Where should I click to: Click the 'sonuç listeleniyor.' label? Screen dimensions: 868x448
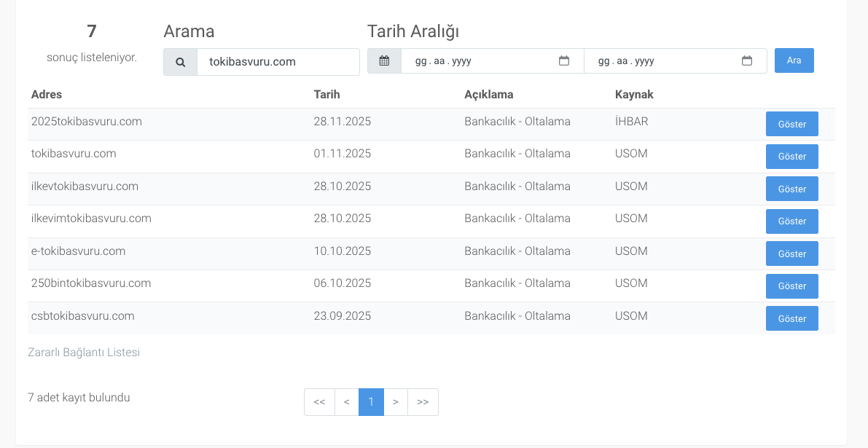pyautogui.click(x=92, y=57)
